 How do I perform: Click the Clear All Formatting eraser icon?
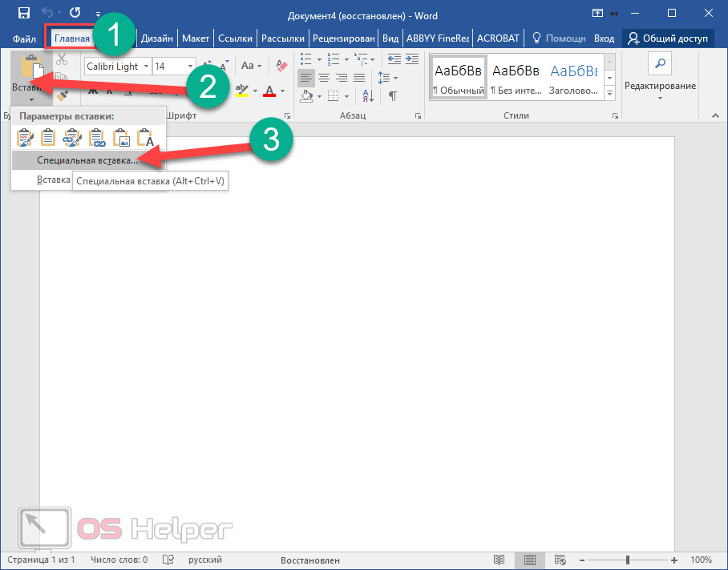coord(281,66)
